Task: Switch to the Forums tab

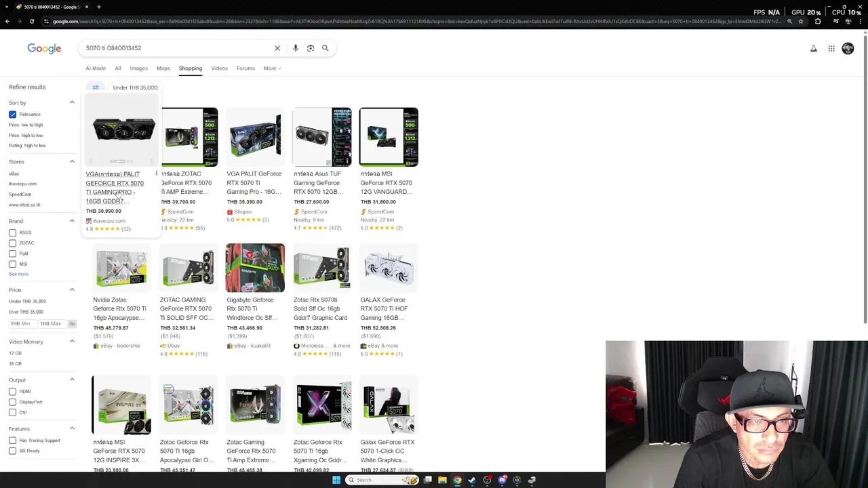Action: click(245, 68)
